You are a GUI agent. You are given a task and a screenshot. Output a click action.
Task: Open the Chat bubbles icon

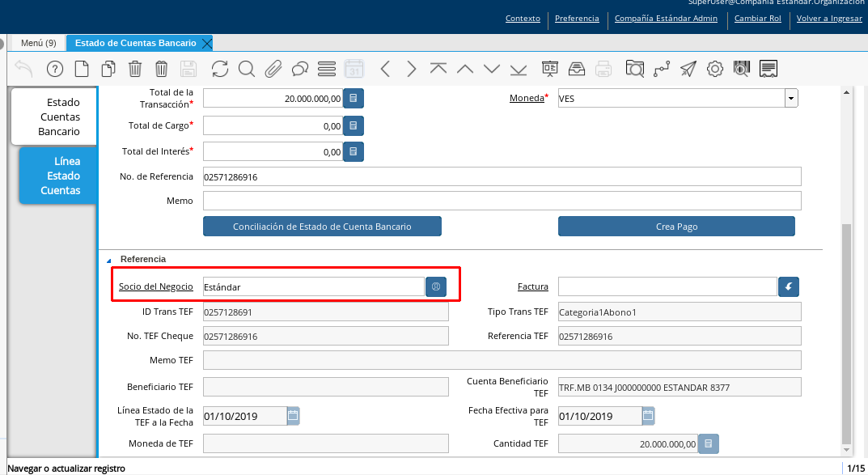(x=300, y=69)
